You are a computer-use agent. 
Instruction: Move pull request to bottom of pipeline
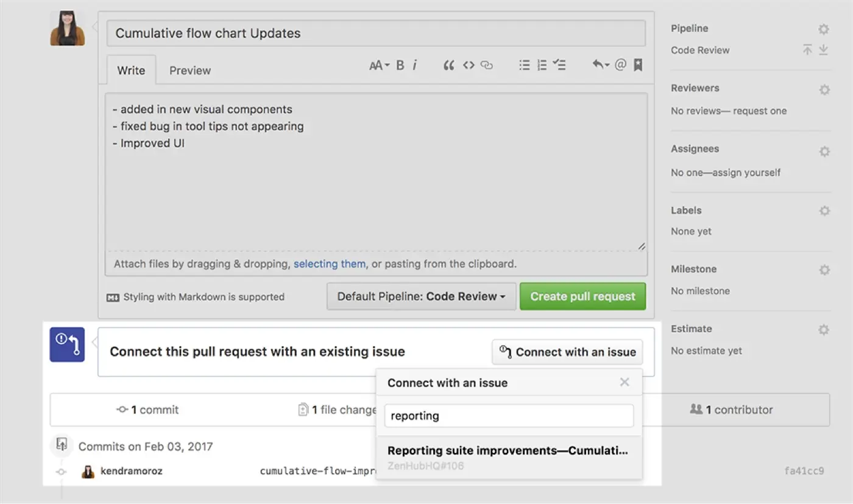(823, 50)
